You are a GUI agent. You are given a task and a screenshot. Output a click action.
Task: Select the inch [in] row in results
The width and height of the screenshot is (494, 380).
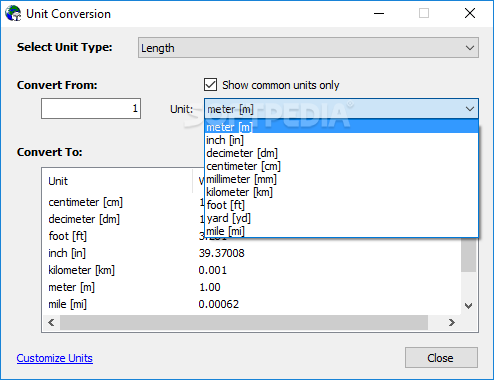pyautogui.click(x=67, y=253)
